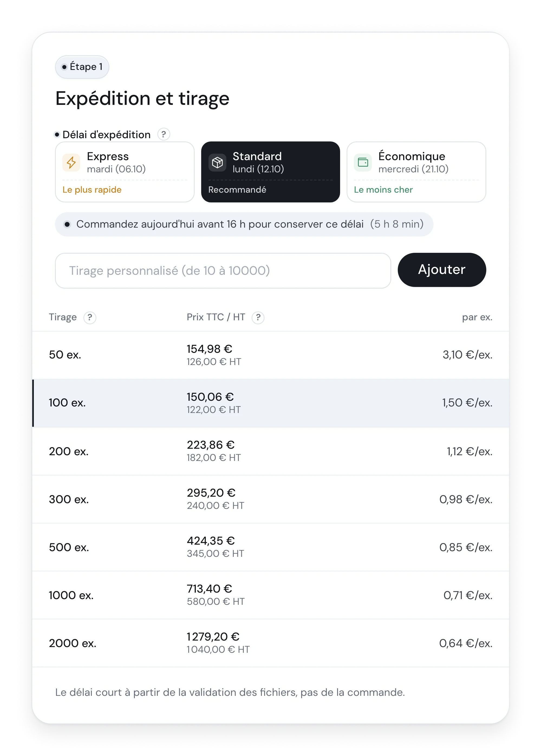
Task: Open the Tirage column help icon
Action: (90, 317)
